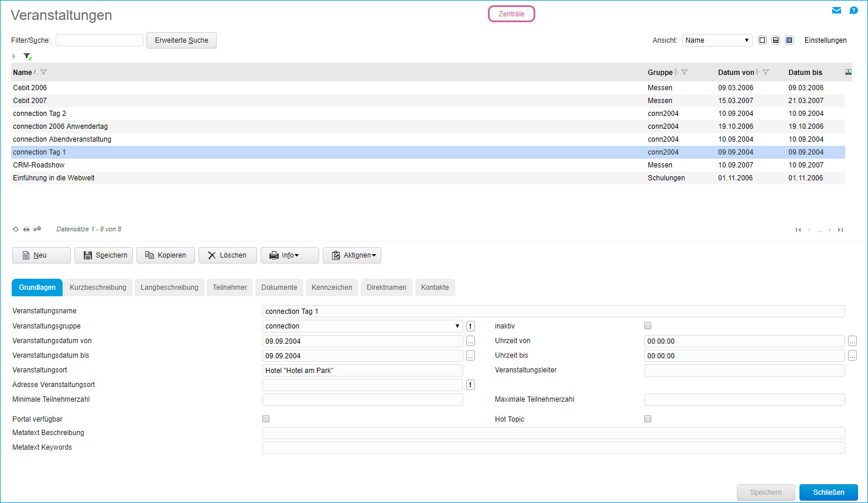
Task: Jump to last page of records
Action: [840, 230]
